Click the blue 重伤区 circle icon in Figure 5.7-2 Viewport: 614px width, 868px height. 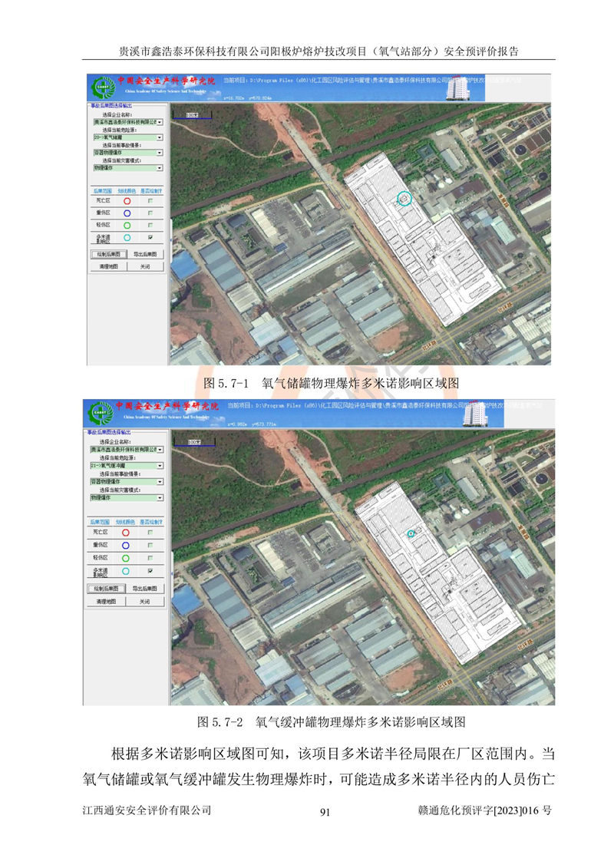(x=126, y=544)
